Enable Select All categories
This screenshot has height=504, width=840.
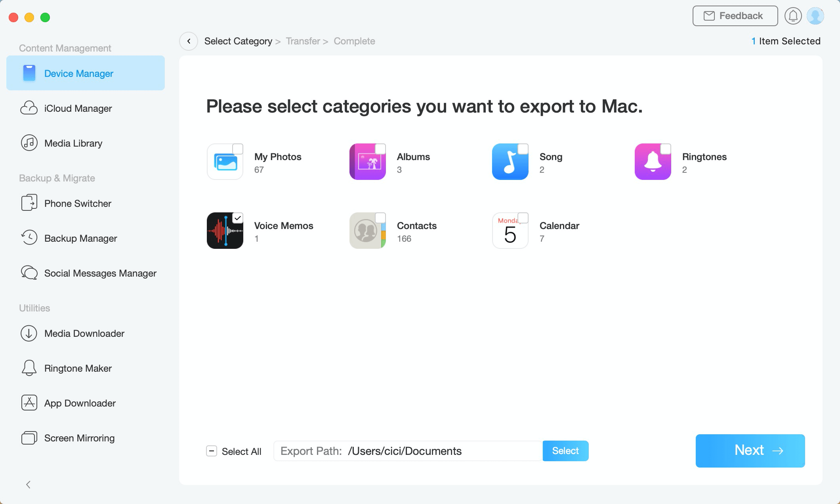pyautogui.click(x=212, y=451)
